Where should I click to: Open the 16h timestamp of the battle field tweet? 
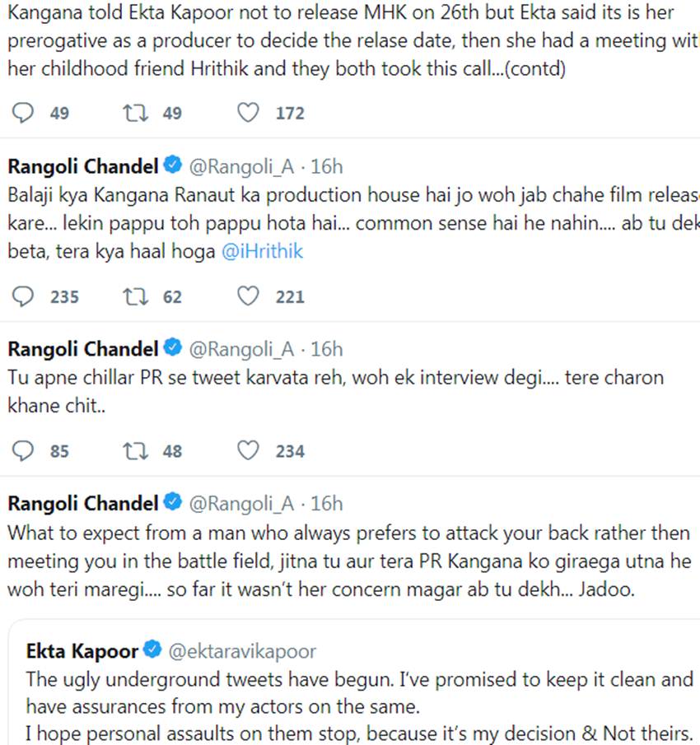point(327,503)
